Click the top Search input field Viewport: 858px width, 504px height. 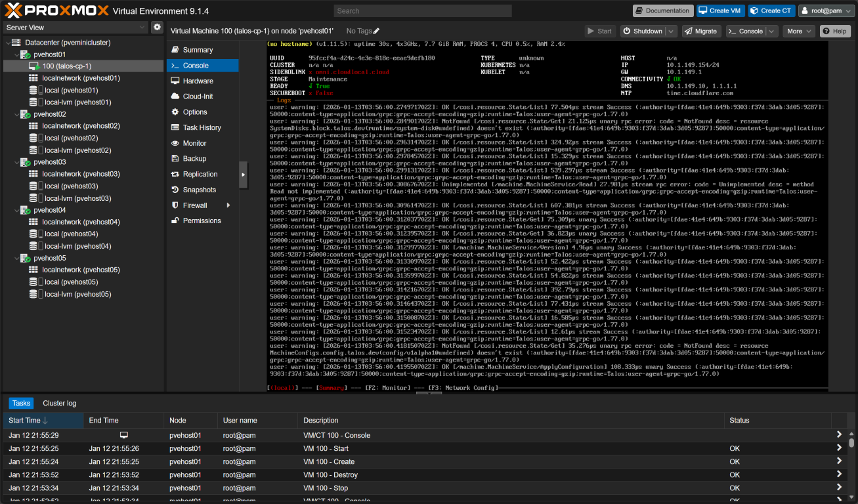404,11
